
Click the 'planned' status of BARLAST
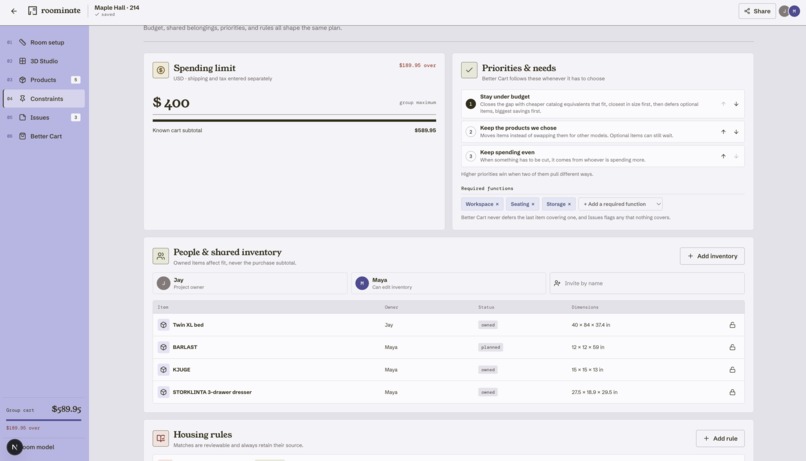(490, 347)
